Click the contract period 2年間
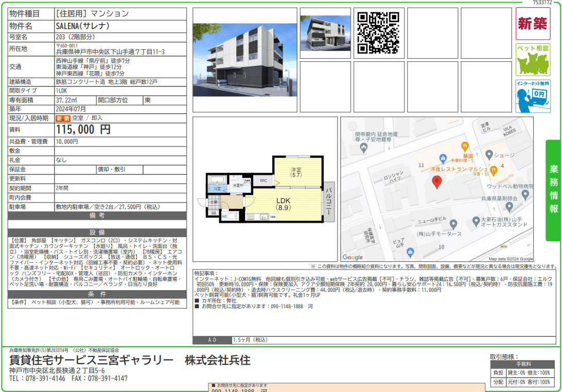 (x=62, y=188)
